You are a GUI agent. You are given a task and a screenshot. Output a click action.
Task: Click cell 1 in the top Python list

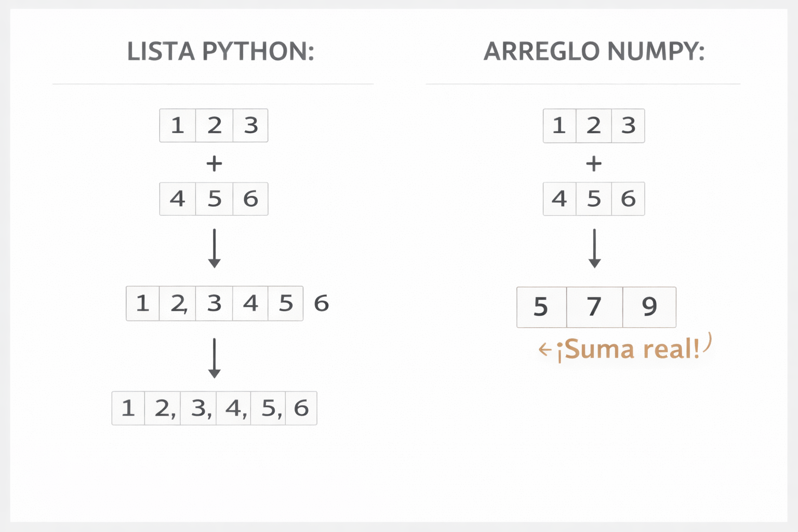[178, 126]
